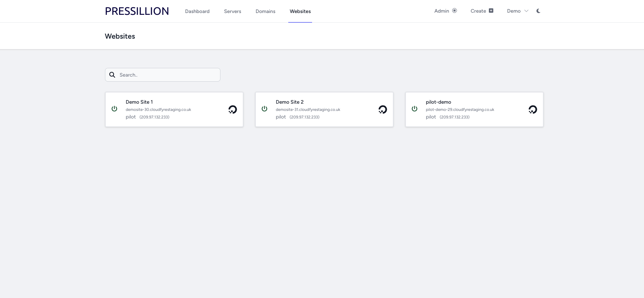
Task: Click the magnifier icon in search box
Action: (x=112, y=75)
